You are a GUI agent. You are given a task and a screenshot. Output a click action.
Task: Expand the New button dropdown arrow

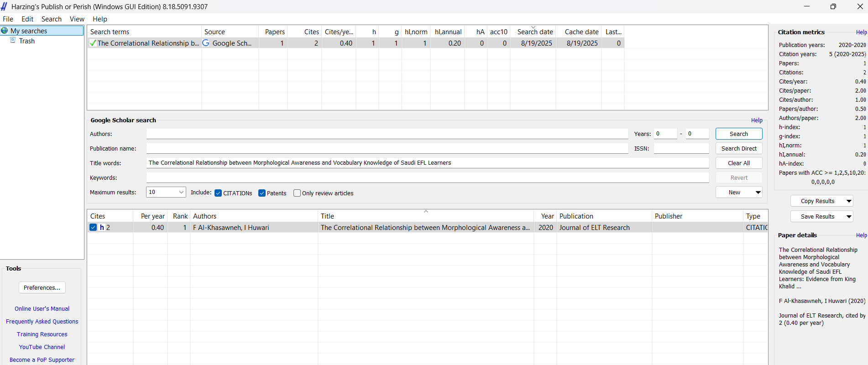758,193
